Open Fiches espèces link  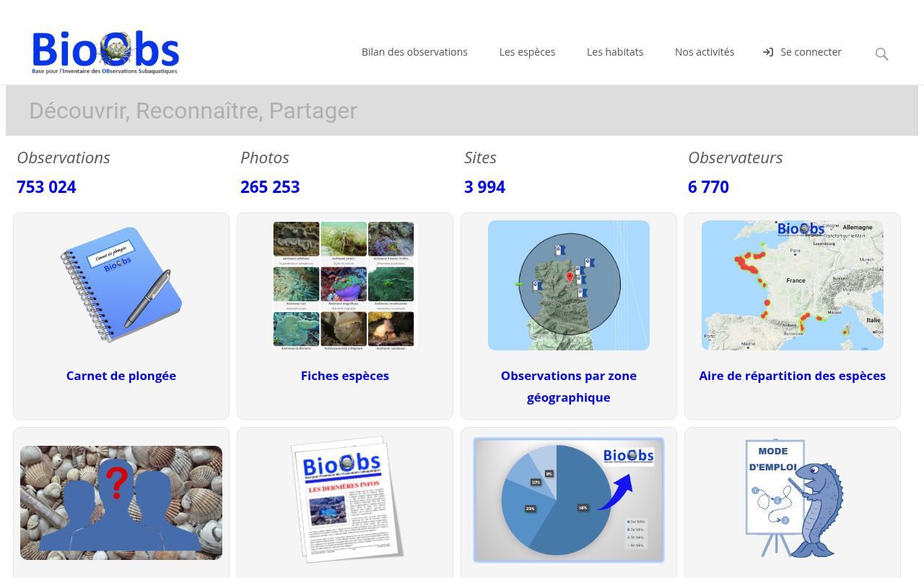(345, 376)
